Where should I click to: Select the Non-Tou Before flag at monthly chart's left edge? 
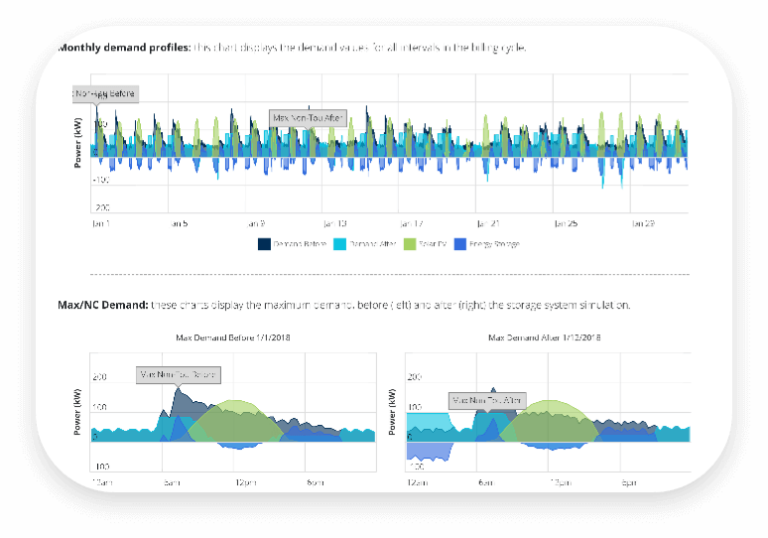click(105, 94)
